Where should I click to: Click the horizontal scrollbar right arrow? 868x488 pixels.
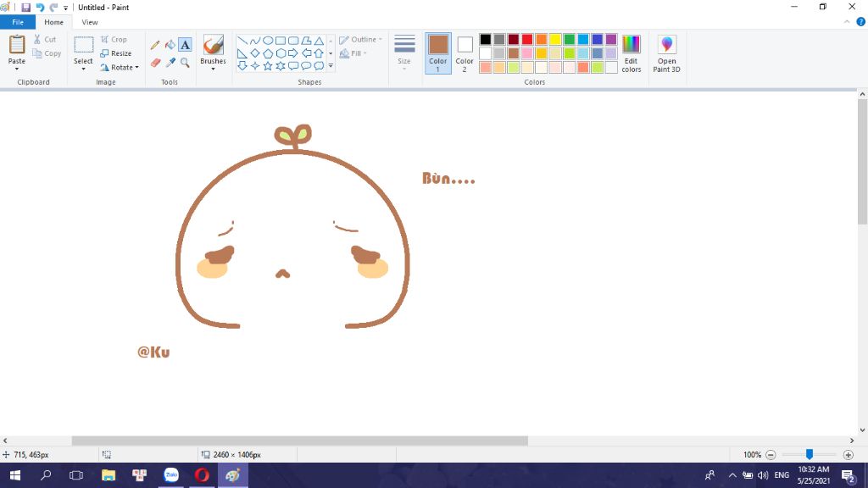(x=851, y=441)
